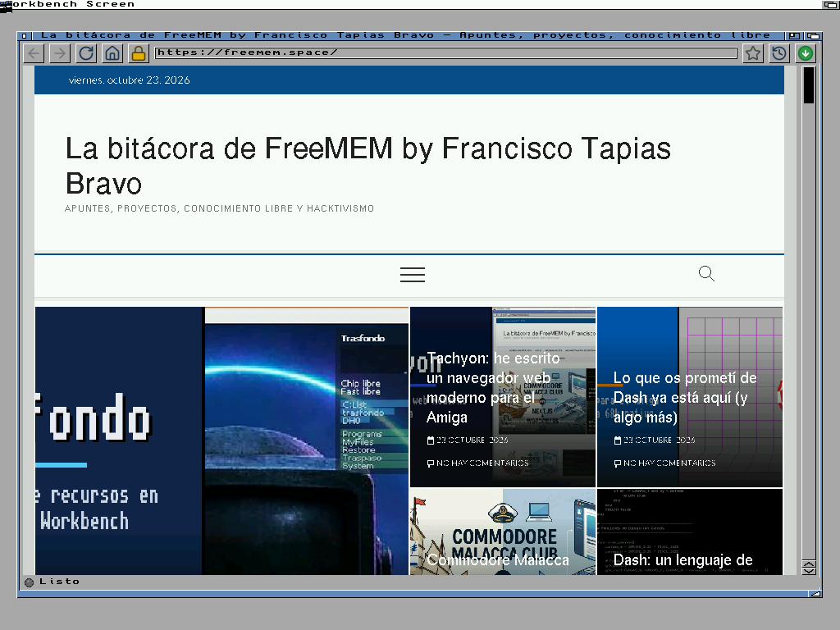Open browsing history with the clock icon

pos(779,53)
